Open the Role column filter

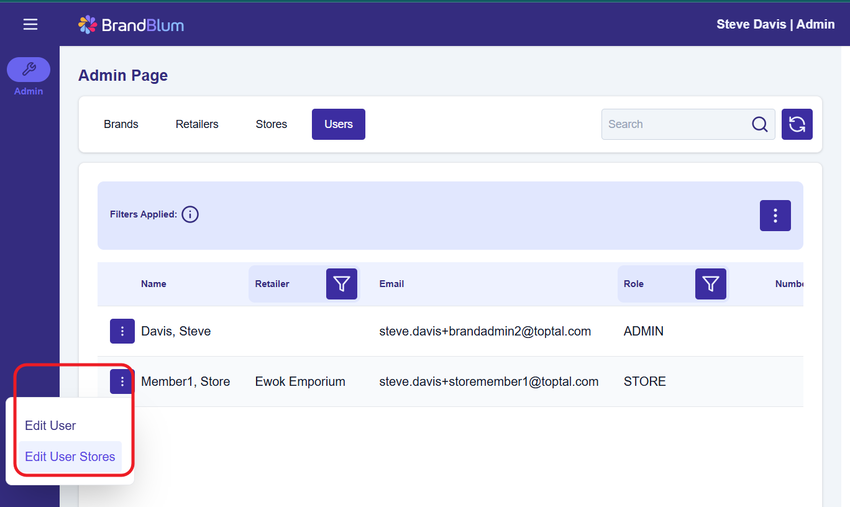coord(711,284)
